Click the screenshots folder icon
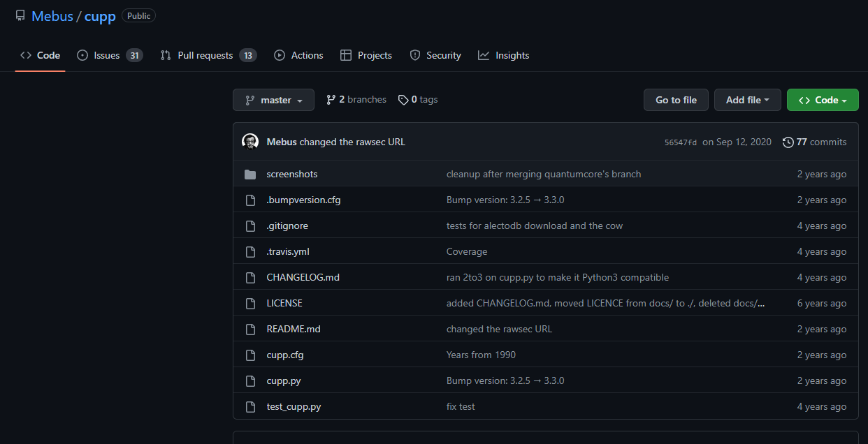This screenshot has width=868, height=444. pos(250,174)
